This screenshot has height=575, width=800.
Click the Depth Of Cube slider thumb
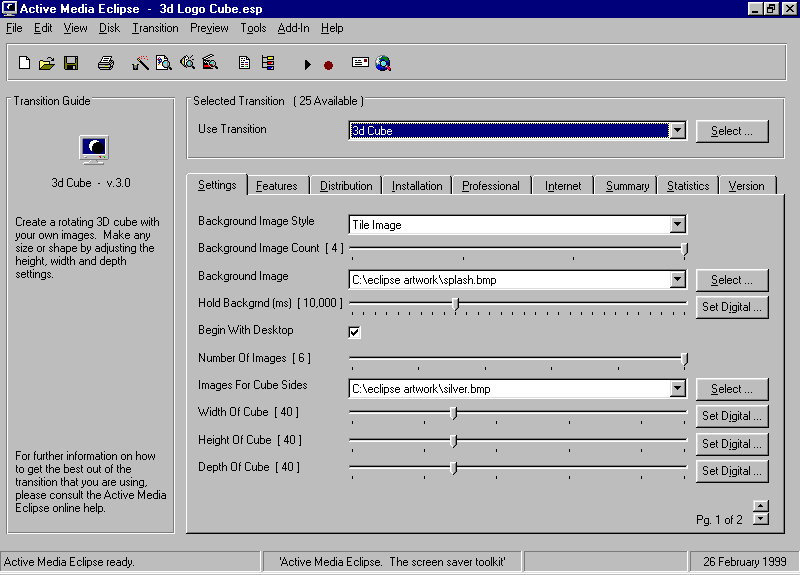(454, 468)
